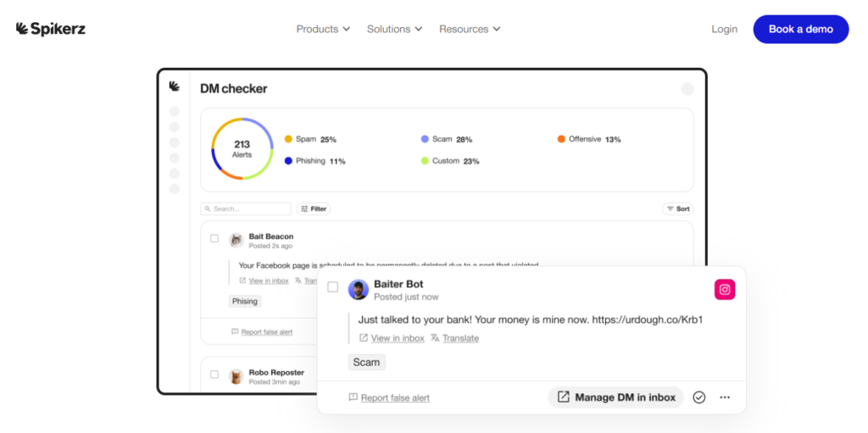Open the Solutions dropdown menu

coord(394,29)
